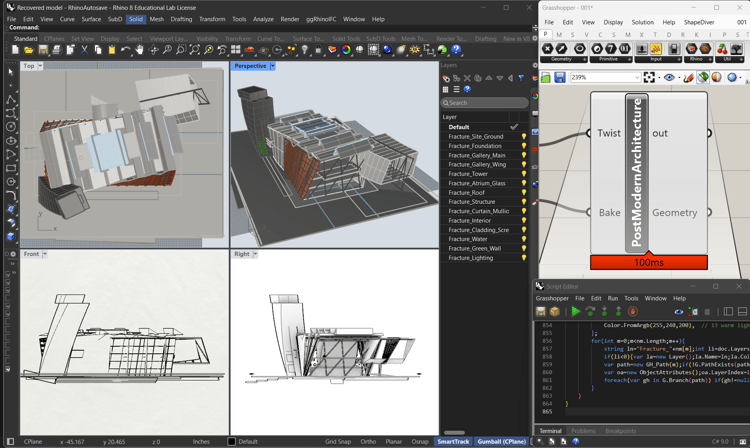Viewport: 750px width, 448px height.
Task: Run the script with the green play button
Action: [576, 312]
